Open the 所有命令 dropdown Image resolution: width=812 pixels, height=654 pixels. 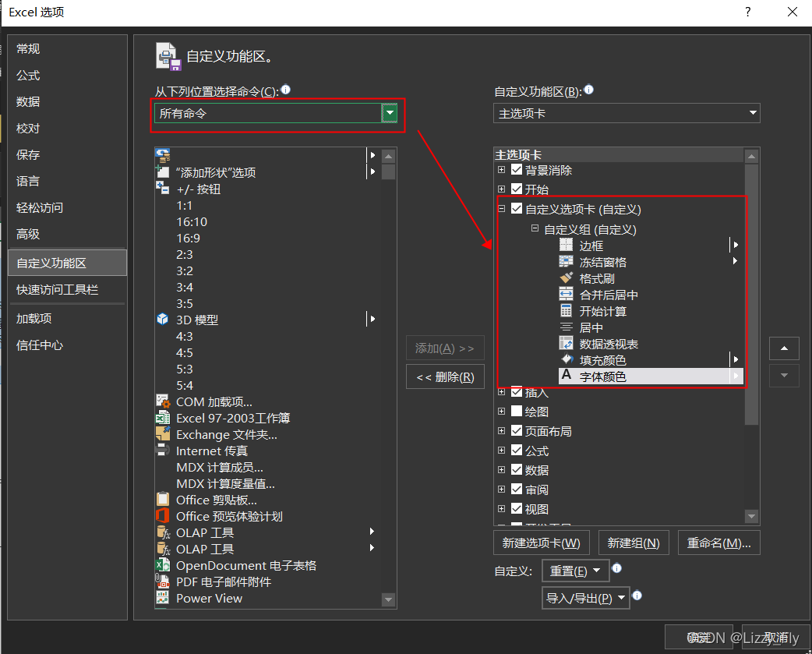389,113
